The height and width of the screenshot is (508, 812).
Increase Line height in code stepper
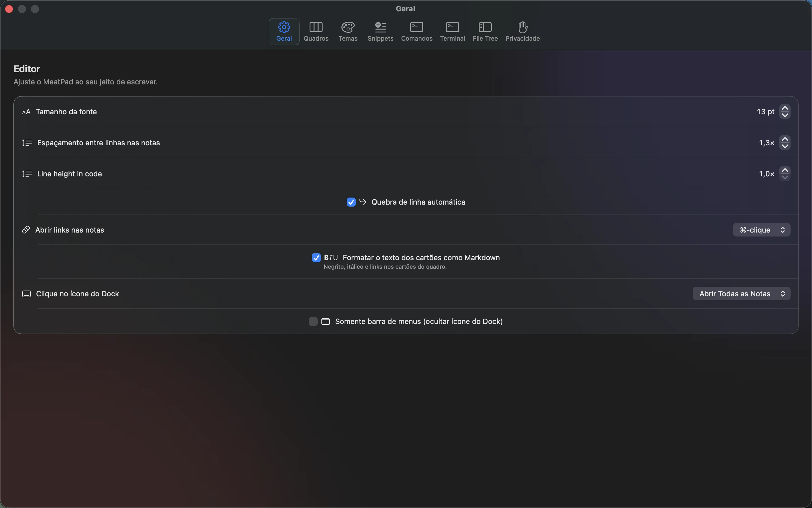[784, 170]
